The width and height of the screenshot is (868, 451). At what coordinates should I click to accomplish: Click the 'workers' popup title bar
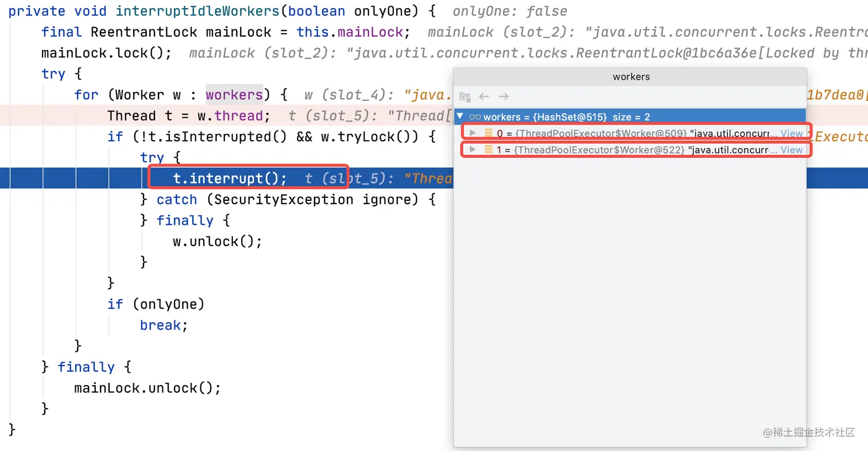[630, 76]
